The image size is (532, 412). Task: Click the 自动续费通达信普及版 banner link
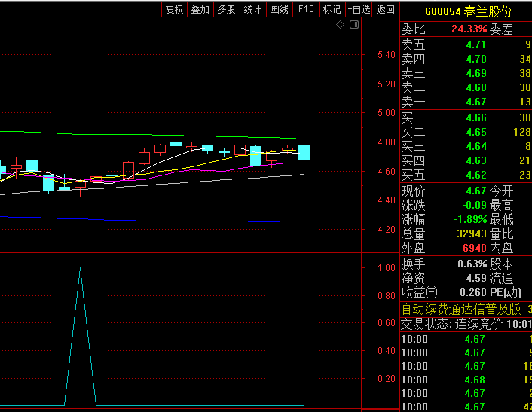click(x=461, y=309)
